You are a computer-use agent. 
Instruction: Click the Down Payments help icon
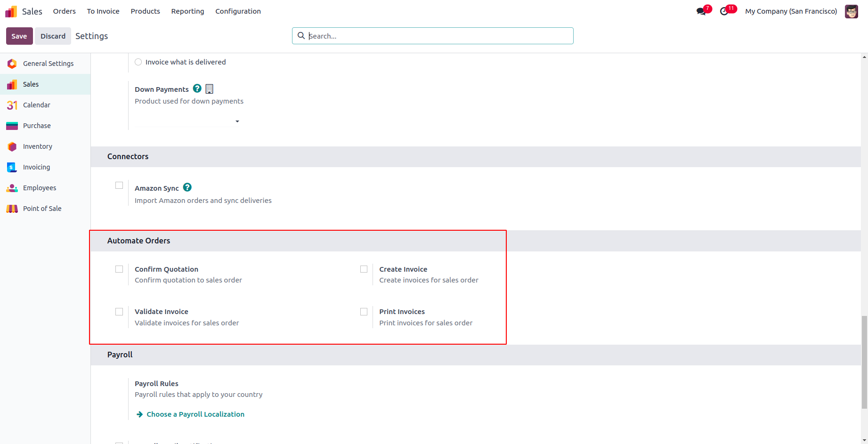197,89
